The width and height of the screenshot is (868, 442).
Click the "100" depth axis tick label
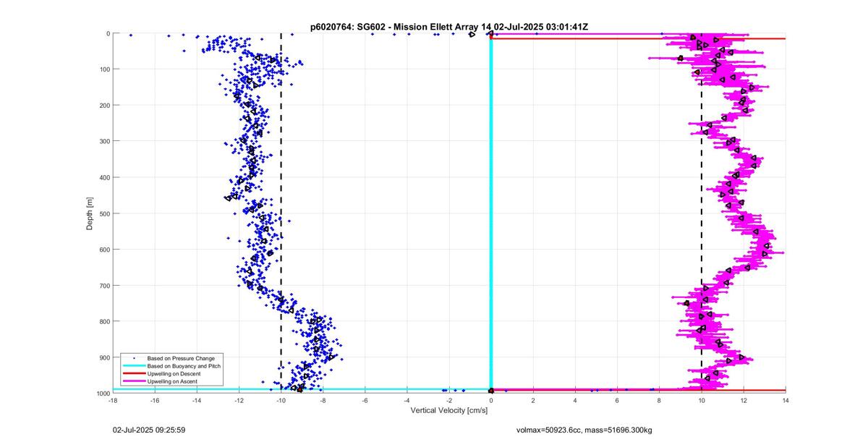(104, 69)
